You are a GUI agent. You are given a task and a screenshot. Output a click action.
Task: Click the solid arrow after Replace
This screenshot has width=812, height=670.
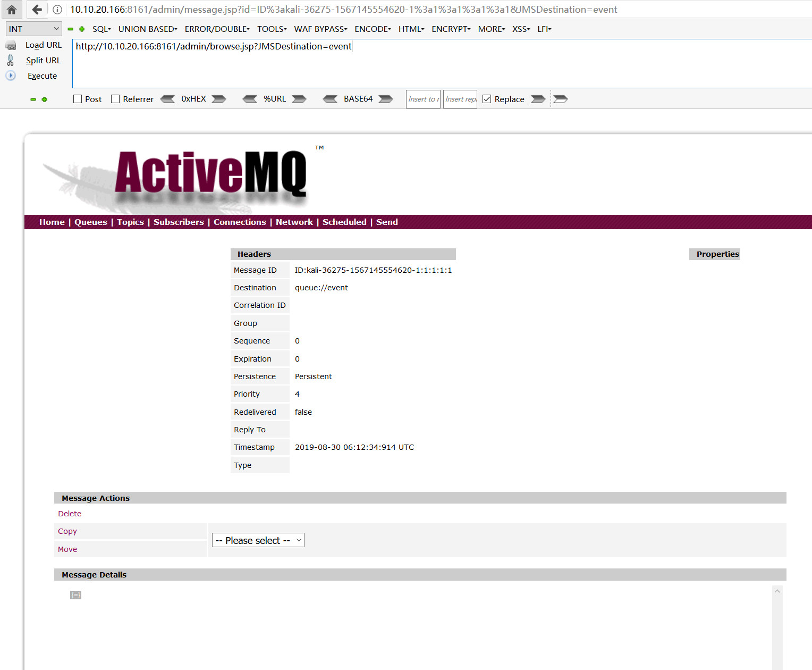click(538, 99)
